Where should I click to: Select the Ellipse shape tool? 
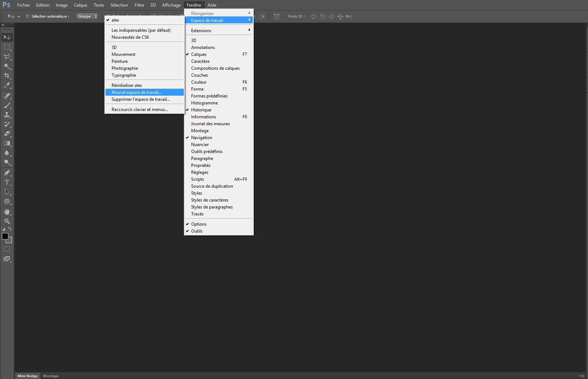coord(7,201)
